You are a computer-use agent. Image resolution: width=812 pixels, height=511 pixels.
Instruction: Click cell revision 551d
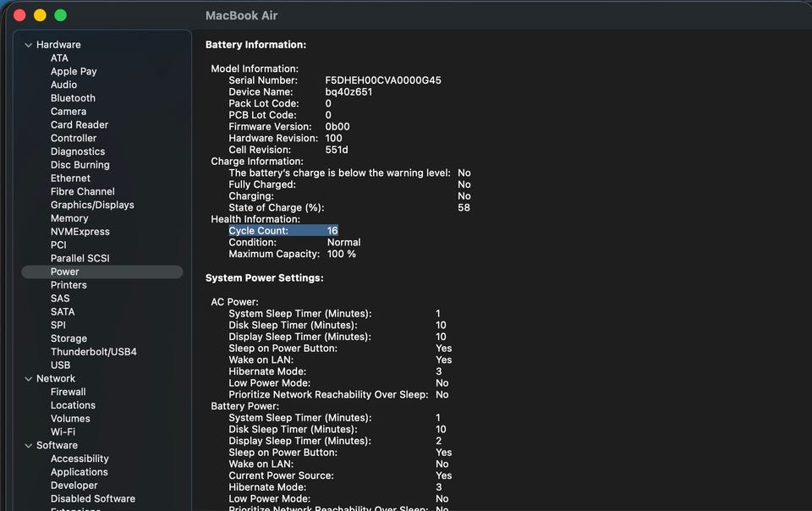pyautogui.click(x=337, y=150)
